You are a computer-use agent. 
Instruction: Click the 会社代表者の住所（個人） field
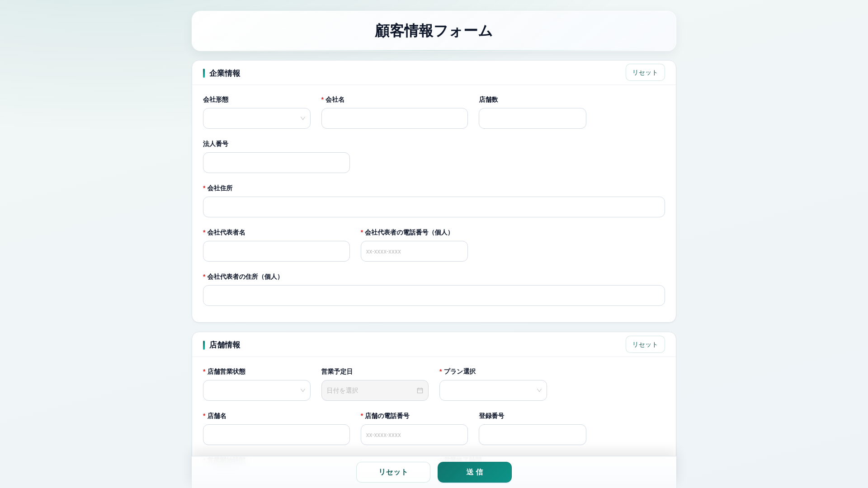434,296
